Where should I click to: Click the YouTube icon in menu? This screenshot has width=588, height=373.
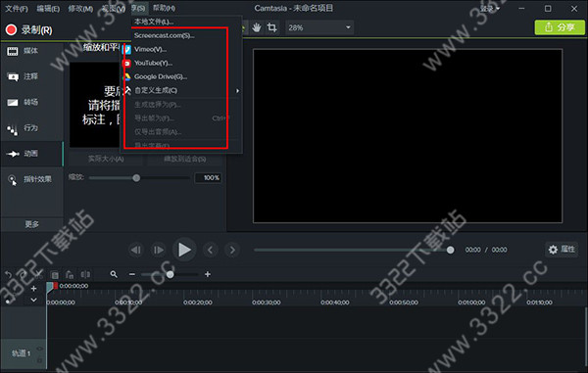tap(126, 64)
